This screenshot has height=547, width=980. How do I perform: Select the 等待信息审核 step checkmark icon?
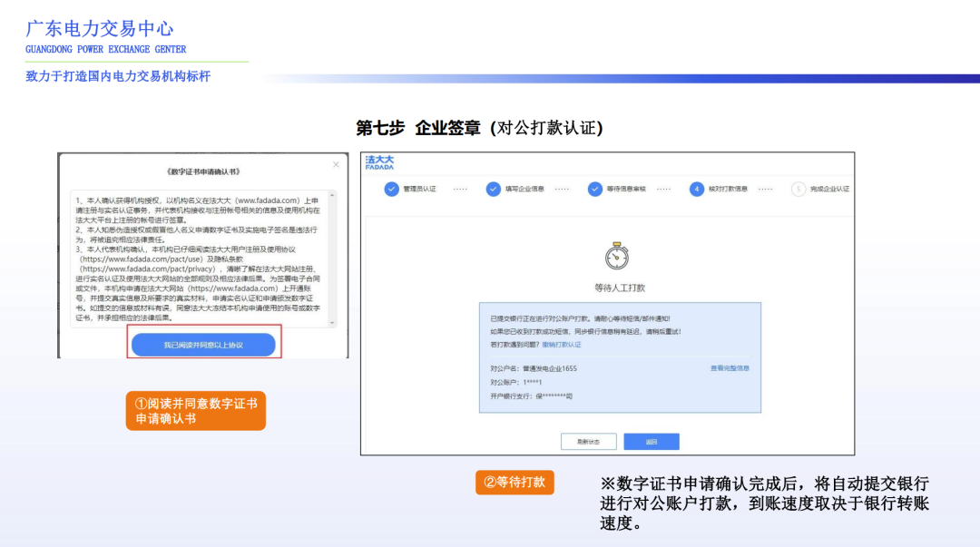(x=593, y=187)
